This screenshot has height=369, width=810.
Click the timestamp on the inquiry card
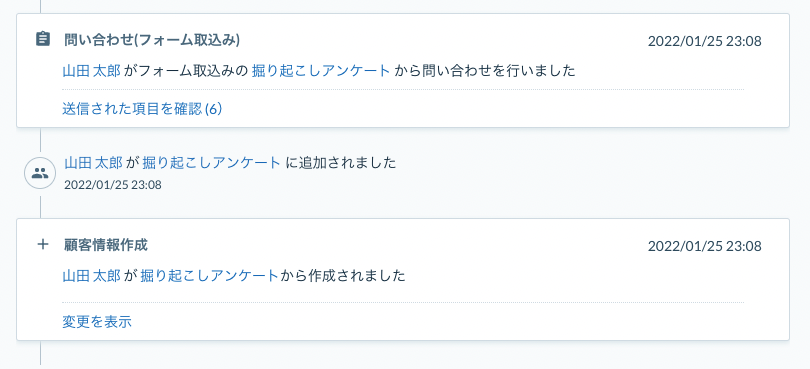coord(705,41)
